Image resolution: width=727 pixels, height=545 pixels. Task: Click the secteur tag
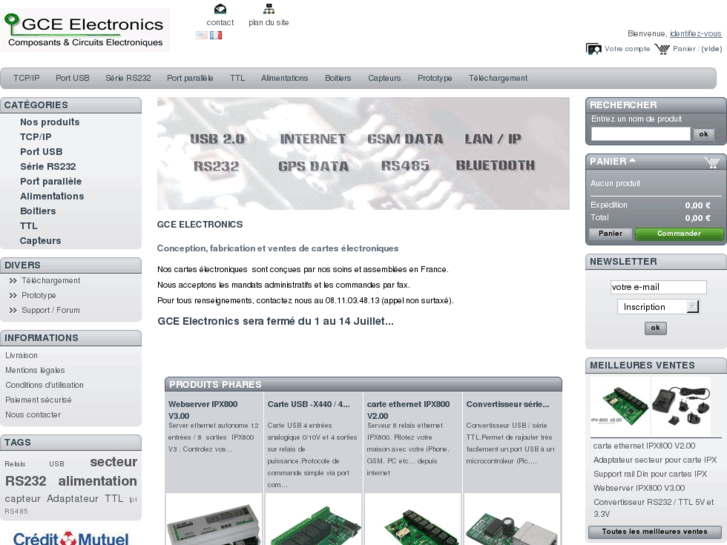[114, 462]
